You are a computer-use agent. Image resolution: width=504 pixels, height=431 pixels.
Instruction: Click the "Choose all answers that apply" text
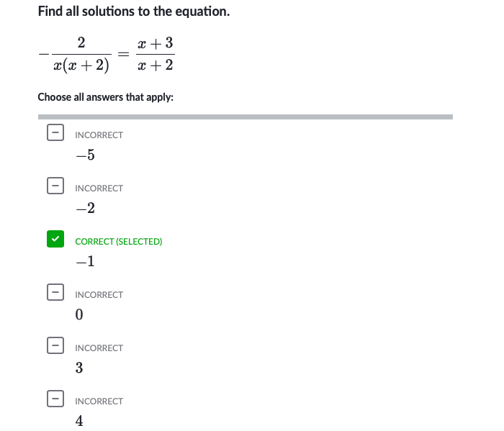[105, 96]
